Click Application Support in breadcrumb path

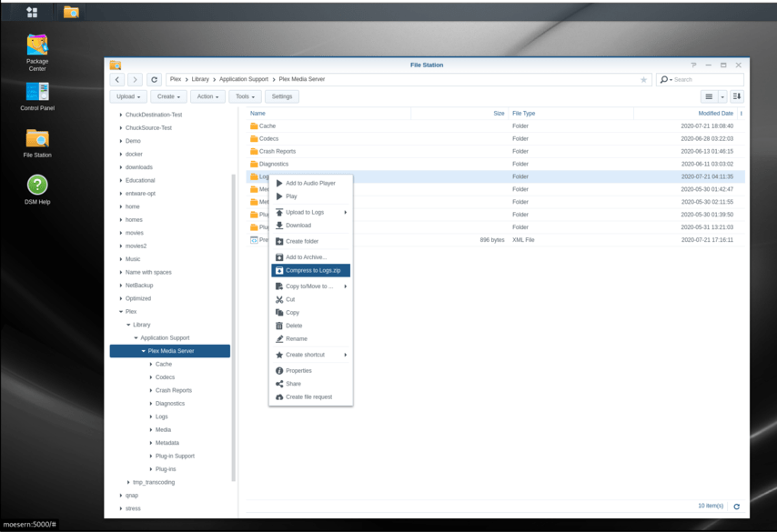click(x=243, y=79)
